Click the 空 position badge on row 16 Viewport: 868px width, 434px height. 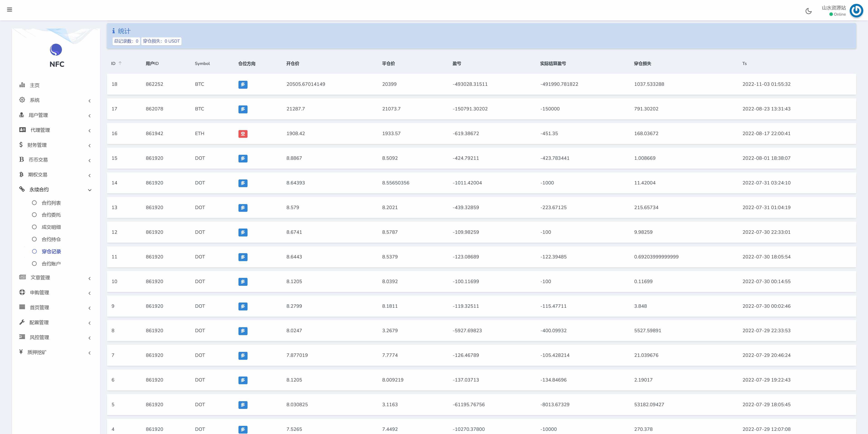tap(243, 134)
